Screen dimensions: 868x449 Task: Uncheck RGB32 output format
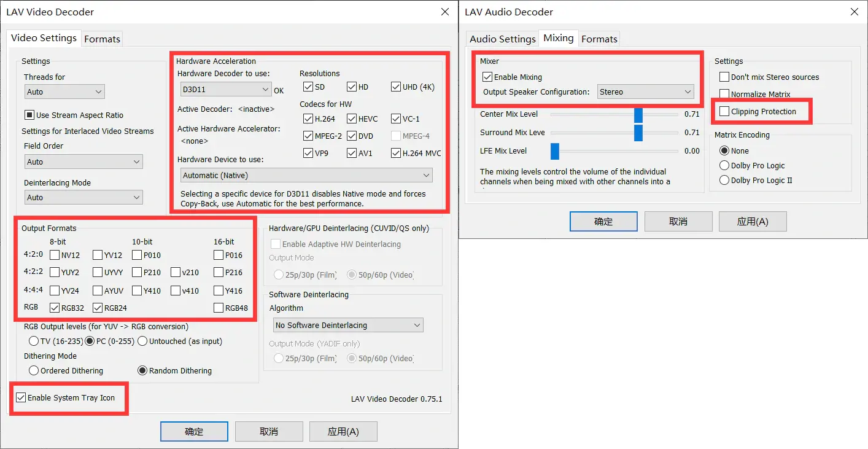click(55, 308)
